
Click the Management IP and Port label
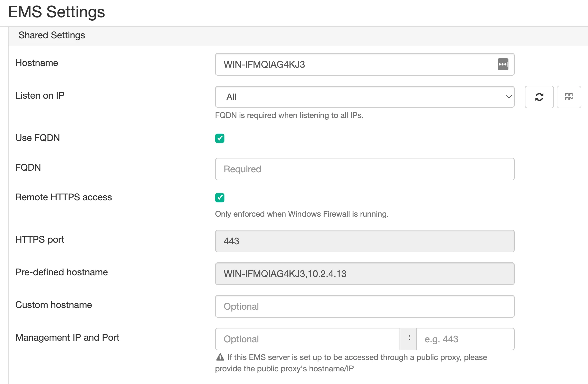[67, 338]
